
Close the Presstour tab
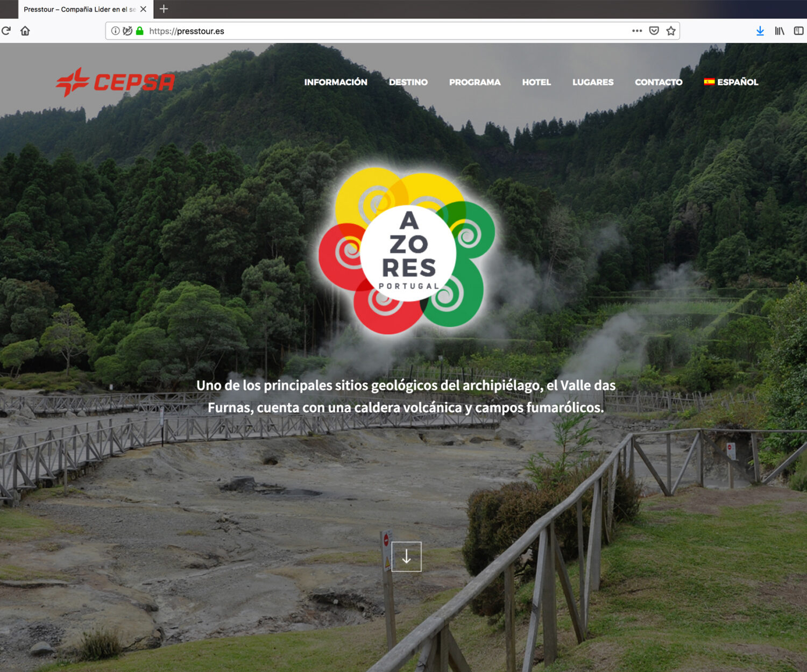[143, 9]
